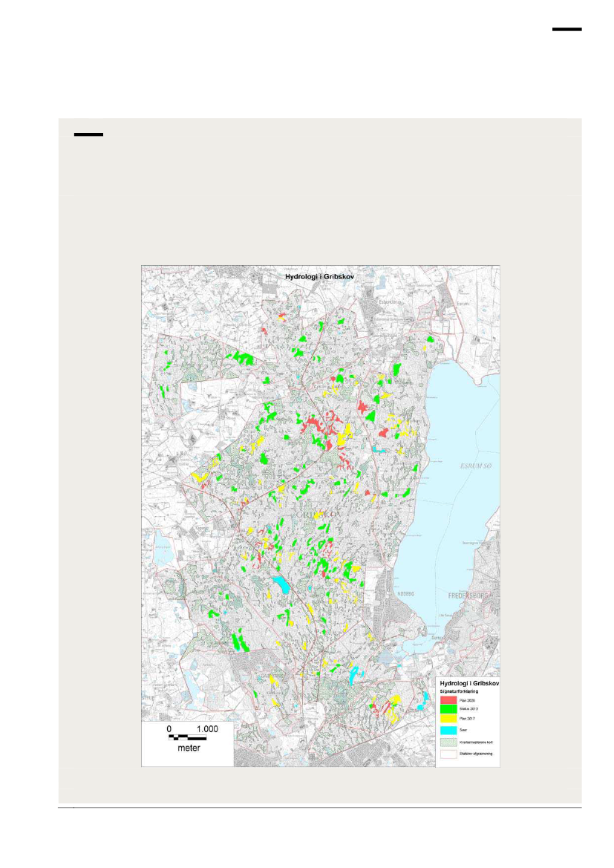The image size is (614, 868).
Task: Click the cyan Søer legend swatch
Action: (x=448, y=730)
